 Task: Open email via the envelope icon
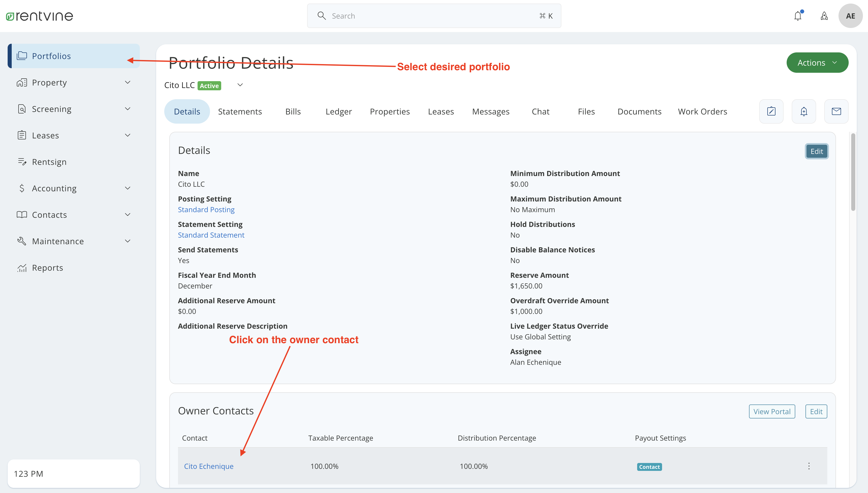point(836,111)
